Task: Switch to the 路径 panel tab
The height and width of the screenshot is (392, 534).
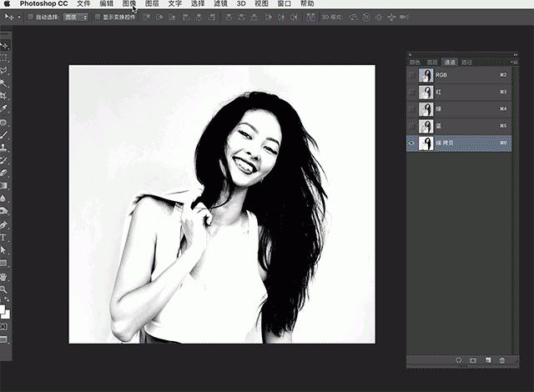Action: [x=466, y=62]
